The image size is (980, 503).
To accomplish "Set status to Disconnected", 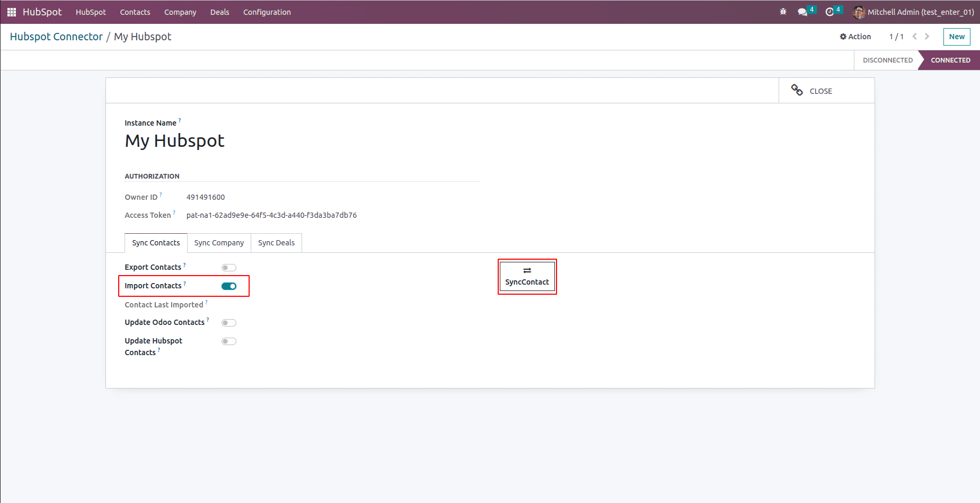I will coord(887,60).
